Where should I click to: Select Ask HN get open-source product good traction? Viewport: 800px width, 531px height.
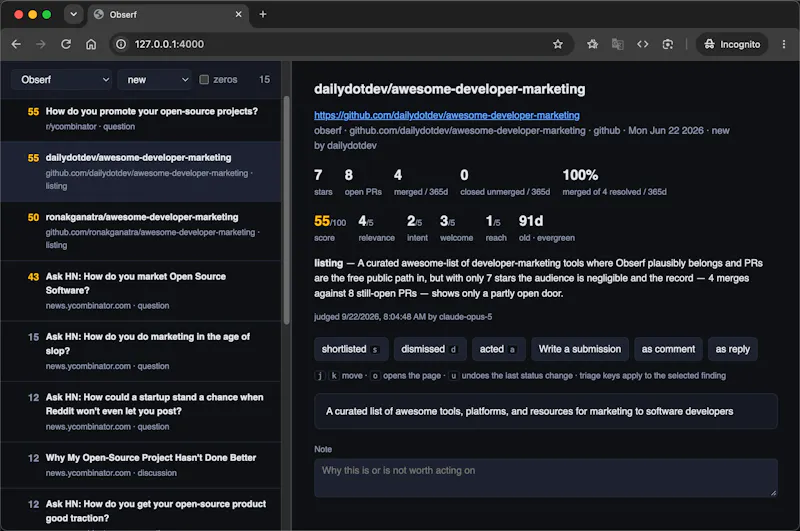[x=141, y=511]
